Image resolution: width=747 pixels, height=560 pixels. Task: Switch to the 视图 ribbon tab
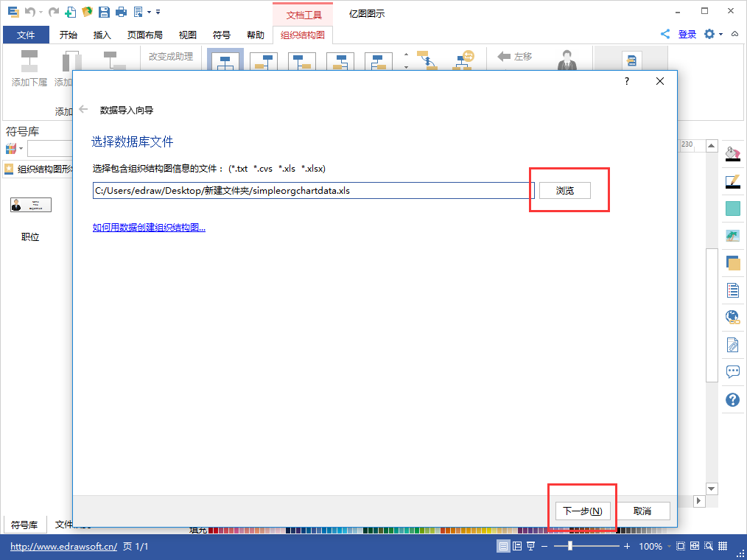coord(188,35)
